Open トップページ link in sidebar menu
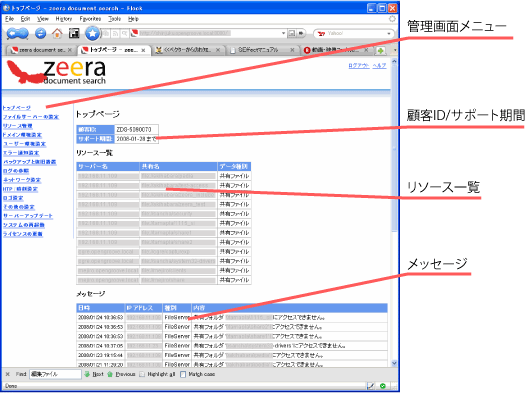 click(17, 108)
